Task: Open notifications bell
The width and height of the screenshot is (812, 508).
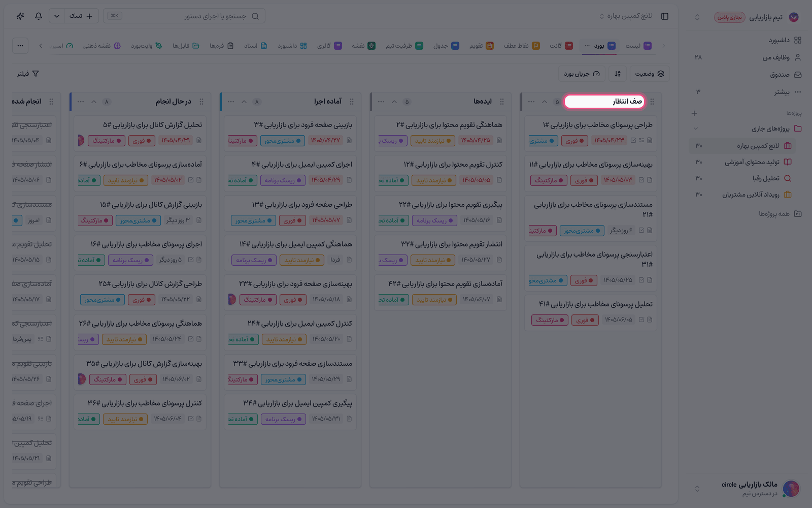Action: point(39,16)
